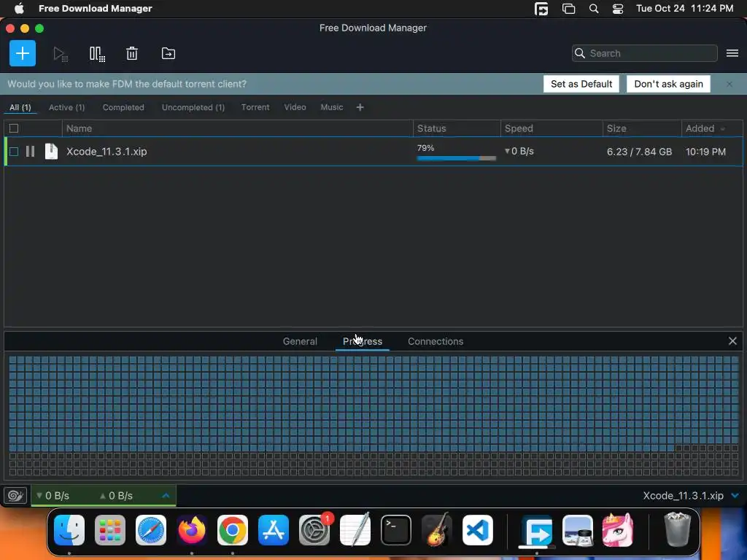This screenshot has width=747, height=560.
Task: Open the hamburger main menu
Action: tap(732, 53)
